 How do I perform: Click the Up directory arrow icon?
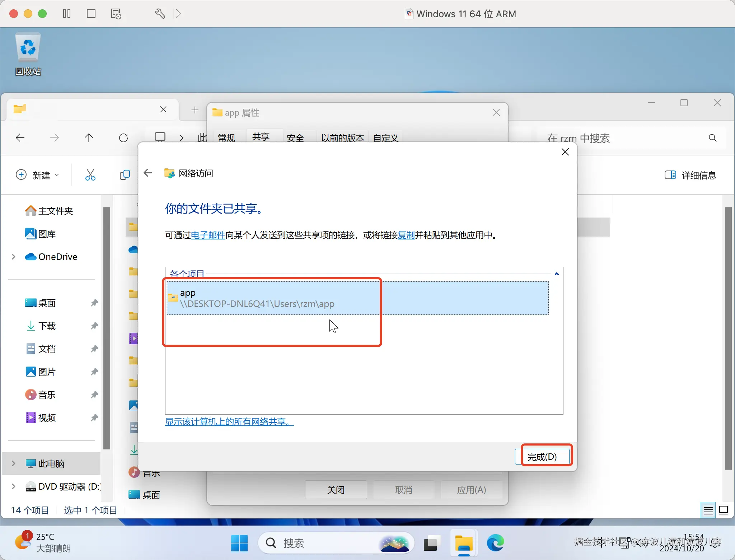pyautogui.click(x=89, y=138)
